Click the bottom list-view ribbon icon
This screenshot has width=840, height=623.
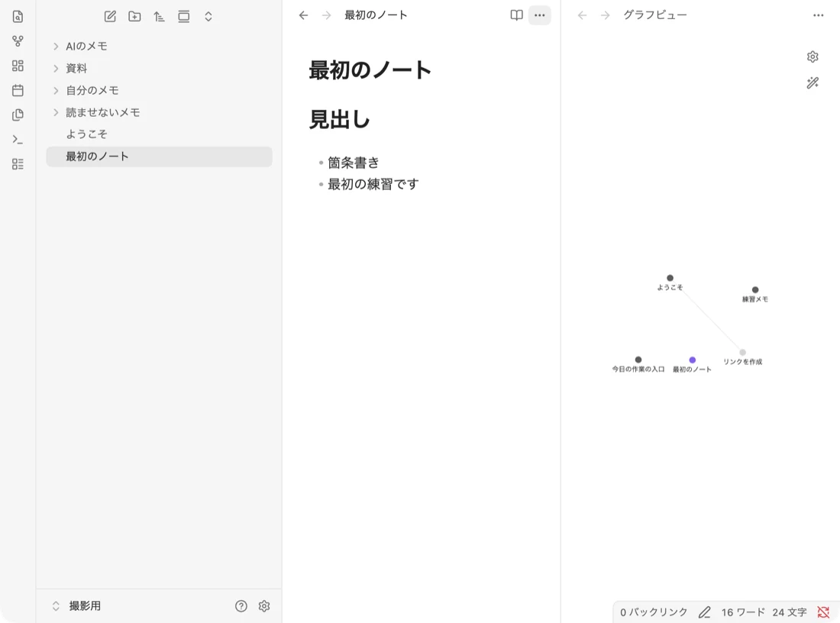(18, 164)
